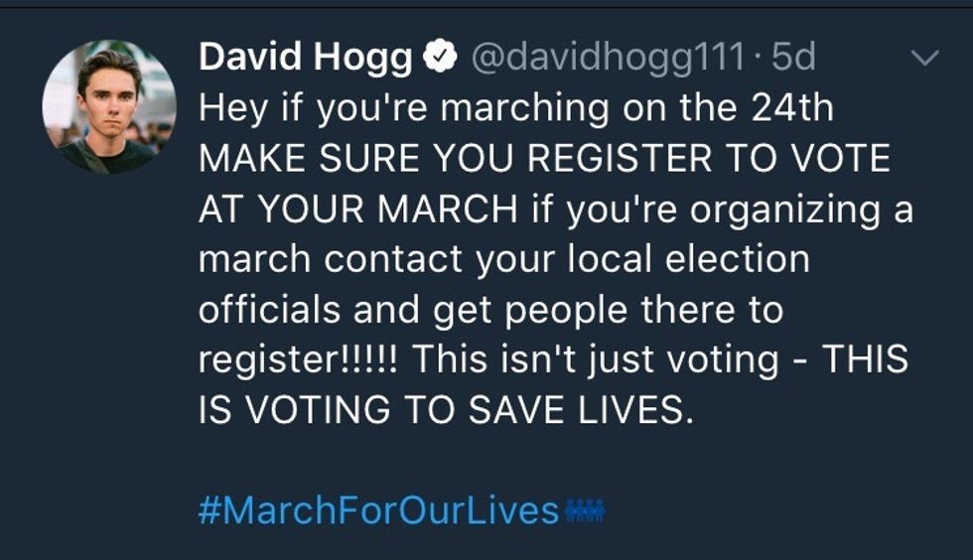Open the "David Hogg" display name link
This screenshot has height=560, width=973.
point(305,59)
